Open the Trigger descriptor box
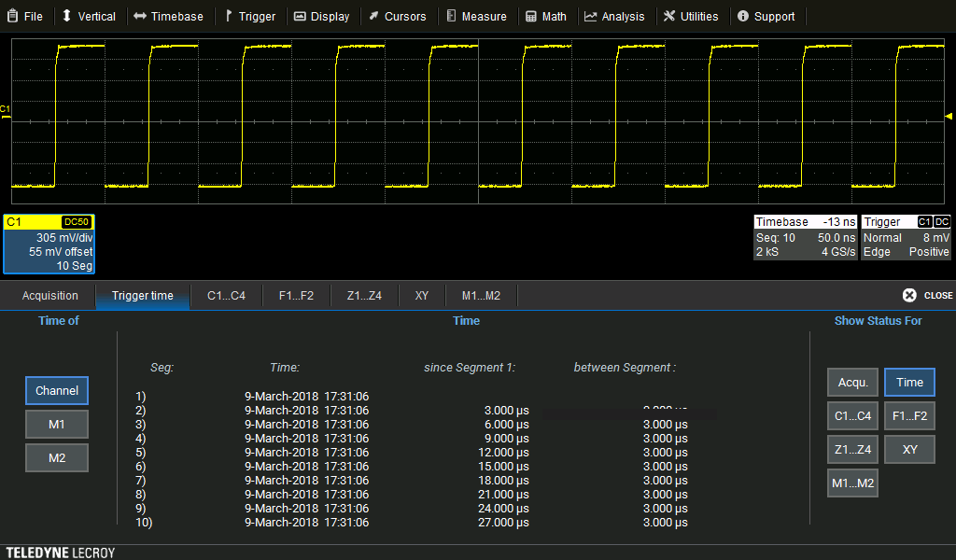This screenshot has width=956, height=560. 906,238
